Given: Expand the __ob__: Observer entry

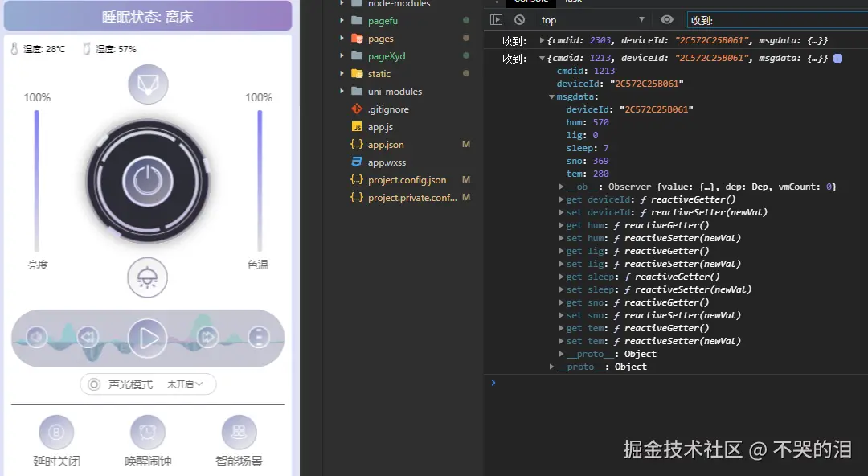Looking at the screenshot, I should [561, 187].
